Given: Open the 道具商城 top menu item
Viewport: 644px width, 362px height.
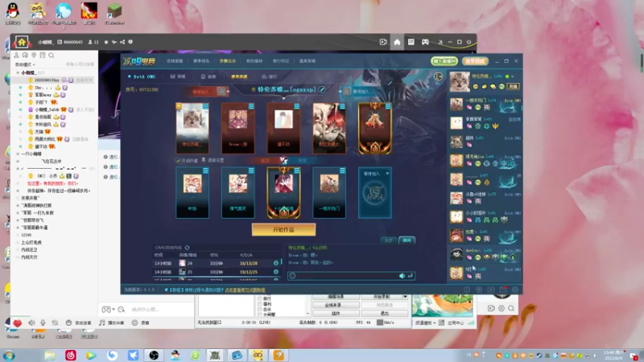Looking at the screenshot, I should click(x=308, y=61).
